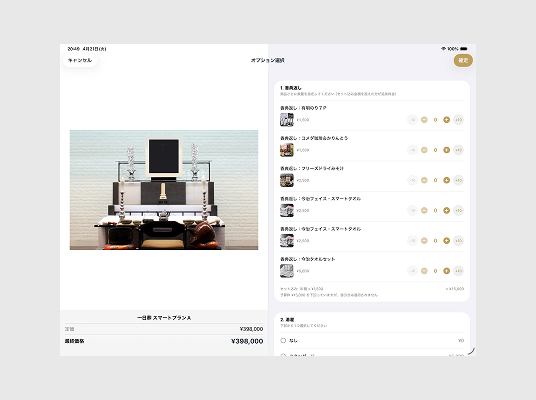Open the フリーズドライみそ汁 product thumbnail
Viewport: 536px width, 400px height.
coord(287,180)
